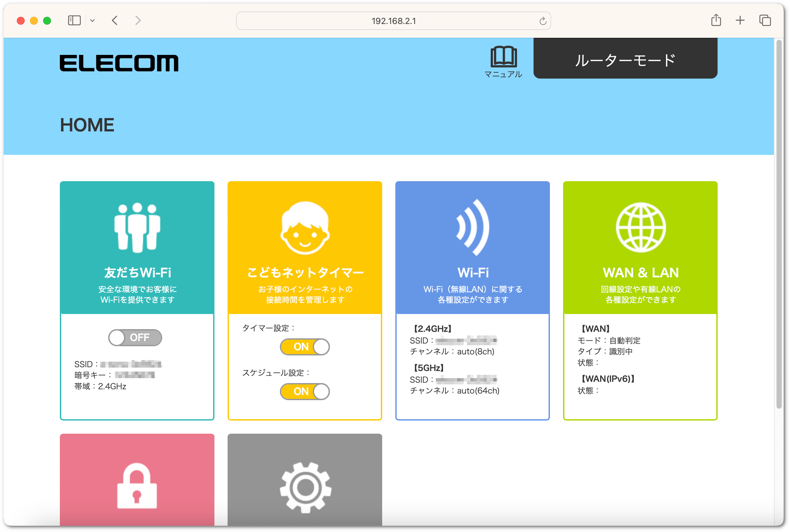The width and height of the screenshot is (790, 532).
Task: Click the マニュアル label
Action: tap(503, 74)
